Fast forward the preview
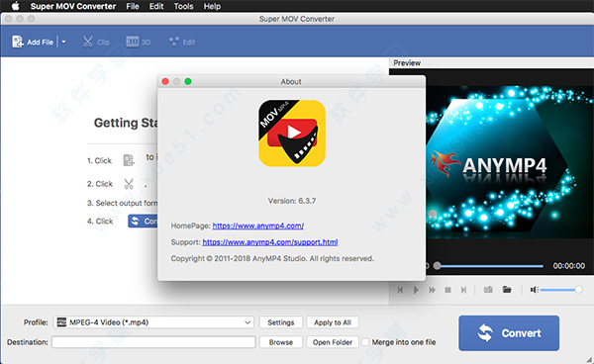Screen dimensions: 594x364 click(432, 290)
